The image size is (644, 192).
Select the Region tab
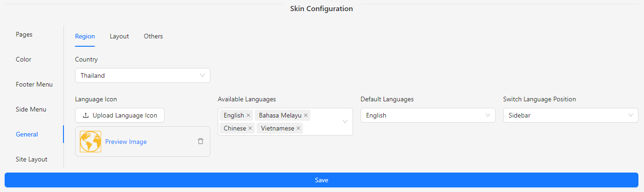pyautogui.click(x=85, y=36)
